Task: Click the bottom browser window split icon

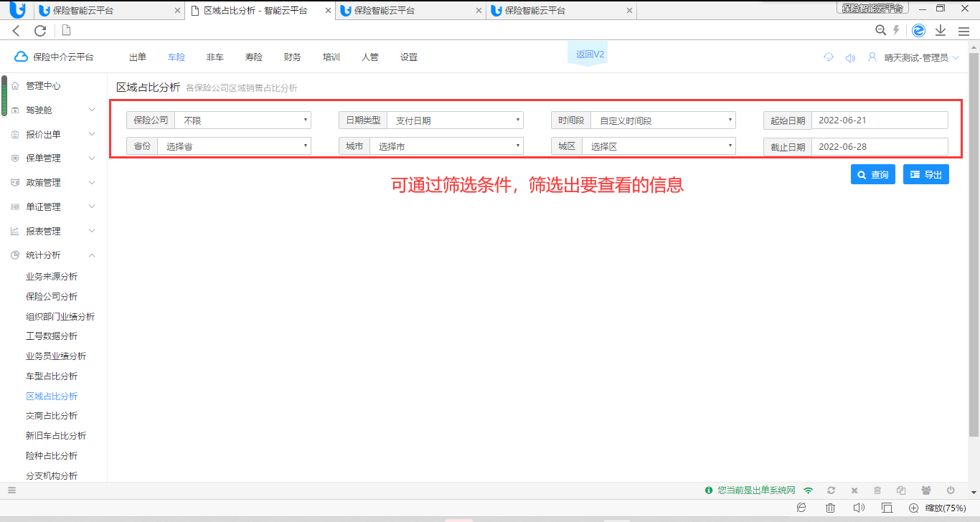Action: (x=887, y=508)
